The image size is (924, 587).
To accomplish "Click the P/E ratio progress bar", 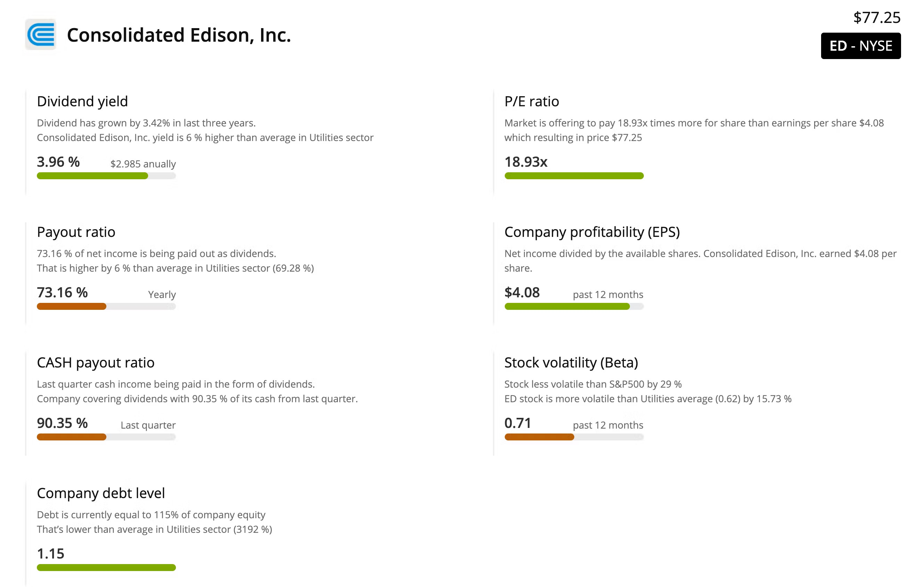I will coord(574,176).
